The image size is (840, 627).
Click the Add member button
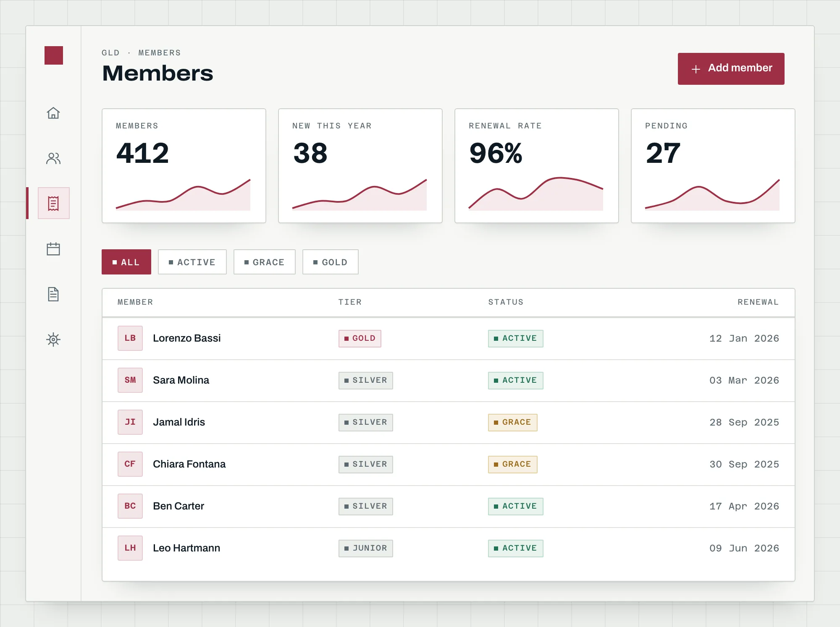(731, 69)
